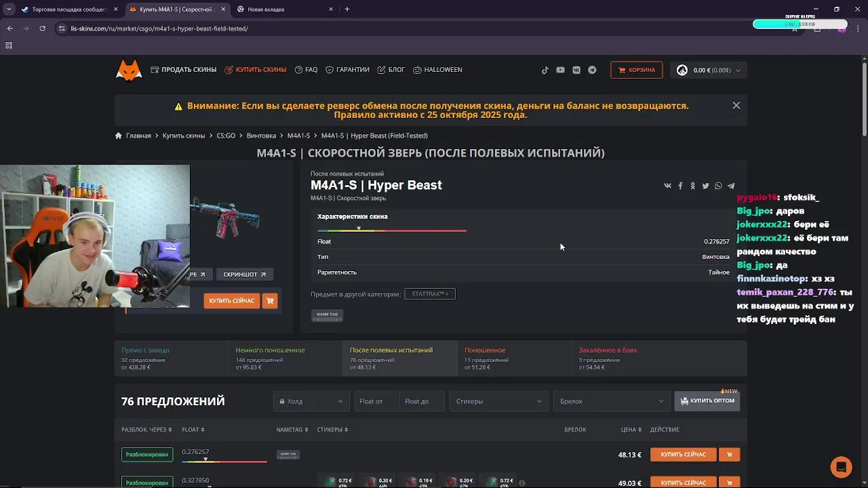Click float bar of 0.276257 offer

coord(224,461)
